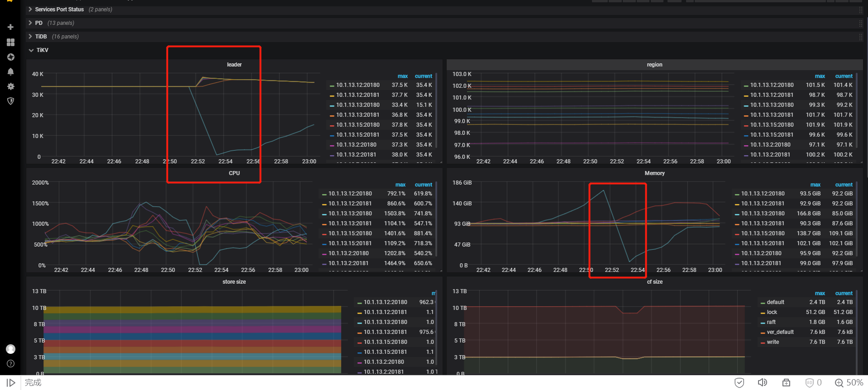Image resolution: width=868 pixels, height=390 pixels.
Task: Open the leader panel title menu
Action: tap(234, 65)
